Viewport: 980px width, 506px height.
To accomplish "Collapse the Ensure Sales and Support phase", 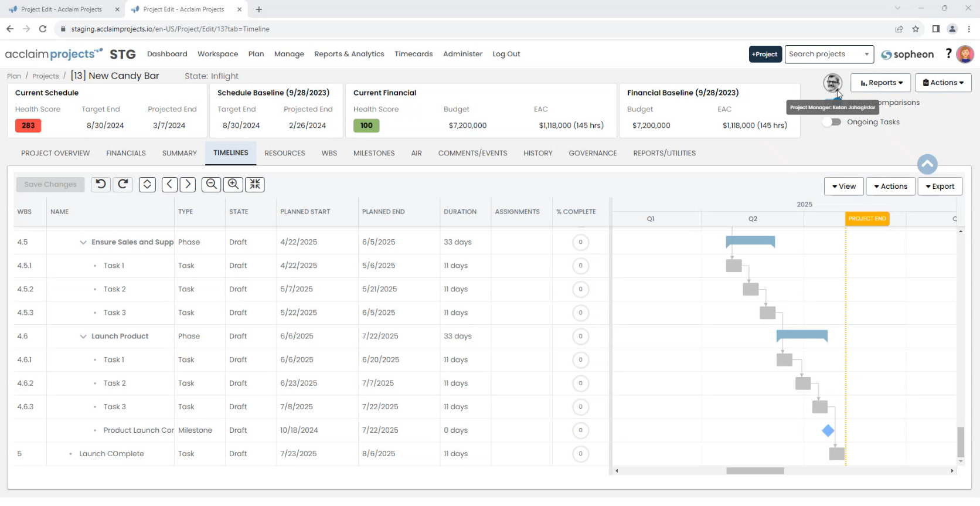I will click(x=83, y=242).
